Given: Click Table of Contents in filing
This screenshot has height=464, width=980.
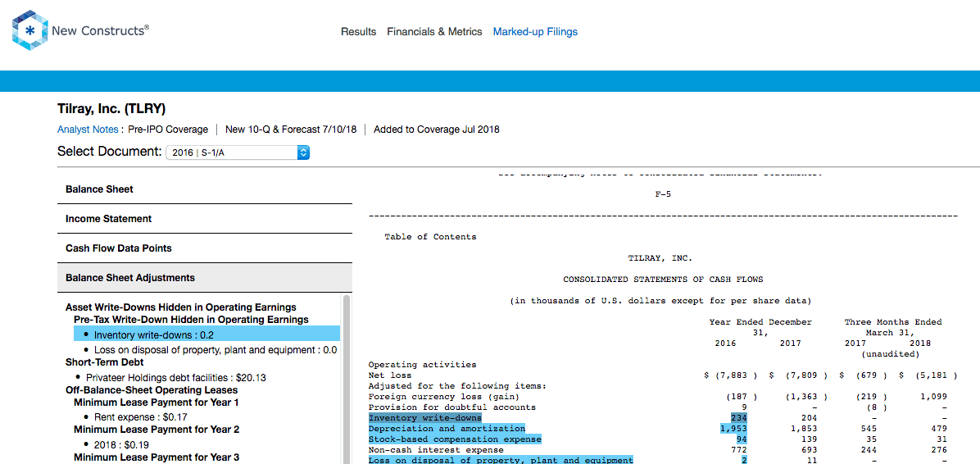Looking at the screenshot, I should 430,237.
